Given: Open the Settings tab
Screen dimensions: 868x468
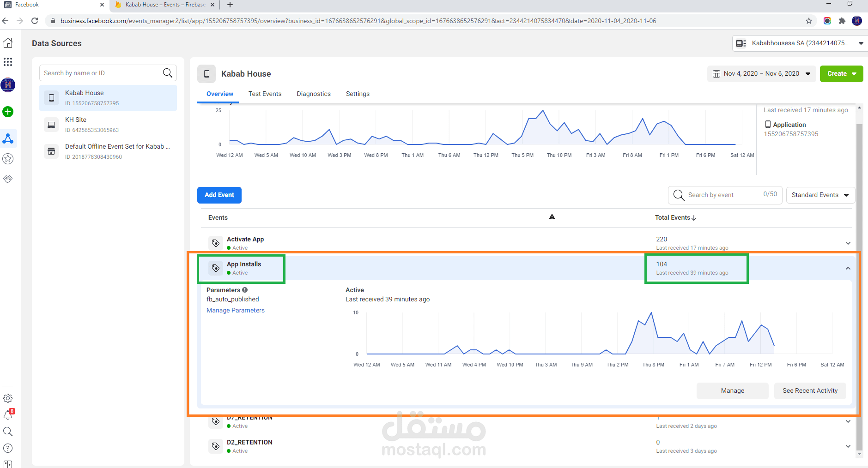Looking at the screenshot, I should [358, 94].
